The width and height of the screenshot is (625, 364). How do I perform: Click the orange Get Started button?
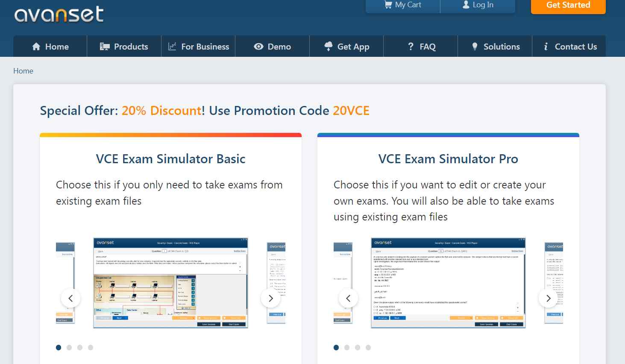click(x=568, y=6)
